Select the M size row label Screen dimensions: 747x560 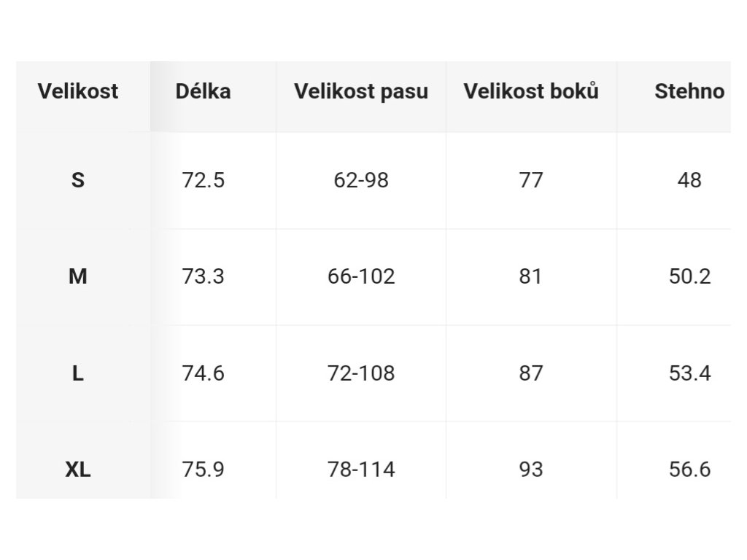77,276
